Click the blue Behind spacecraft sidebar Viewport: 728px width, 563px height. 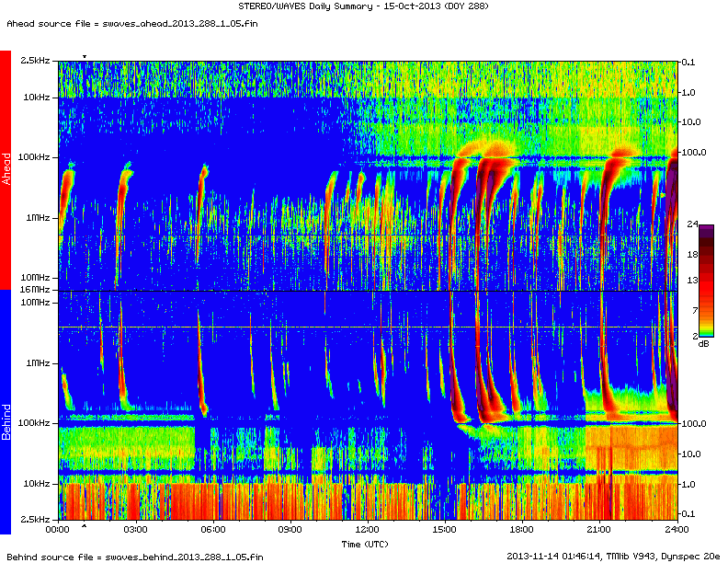coord(5,411)
